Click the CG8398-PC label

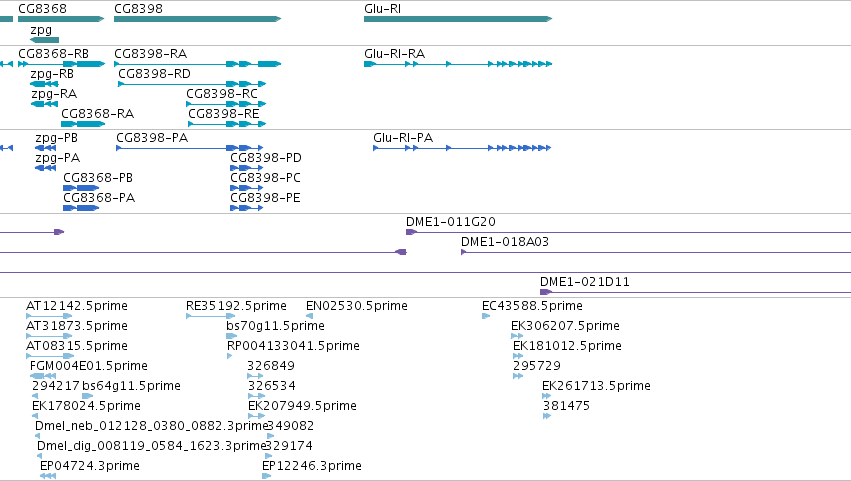[x=265, y=178]
